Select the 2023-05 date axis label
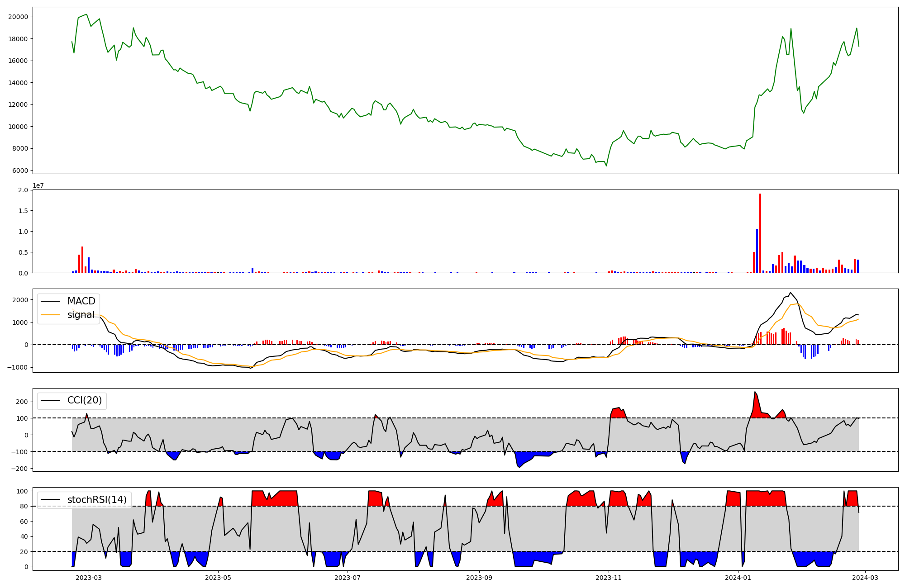905x588 pixels. point(218,577)
